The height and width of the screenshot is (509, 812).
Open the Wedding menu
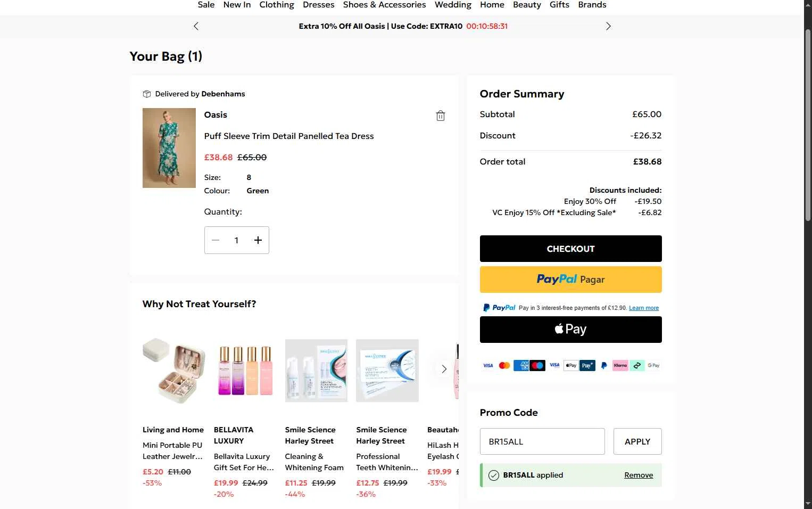[453, 5]
